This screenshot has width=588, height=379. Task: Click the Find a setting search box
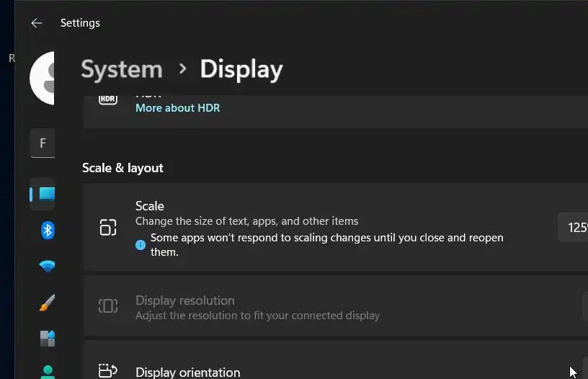click(43, 143)
